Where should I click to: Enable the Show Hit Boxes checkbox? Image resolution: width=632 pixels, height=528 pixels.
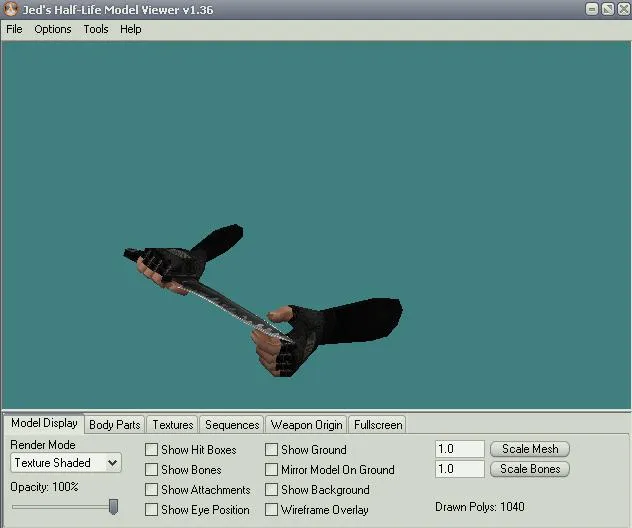[152, 450]
